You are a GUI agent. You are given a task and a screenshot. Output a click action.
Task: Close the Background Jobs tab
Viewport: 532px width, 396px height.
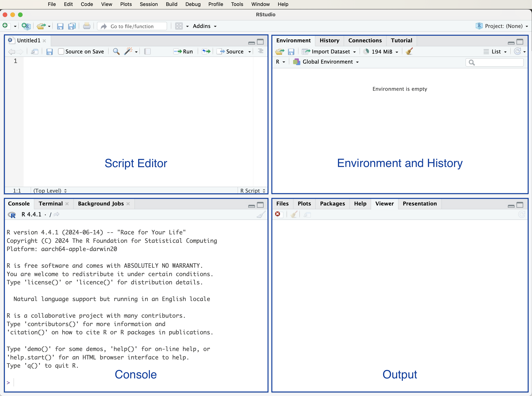128,204
